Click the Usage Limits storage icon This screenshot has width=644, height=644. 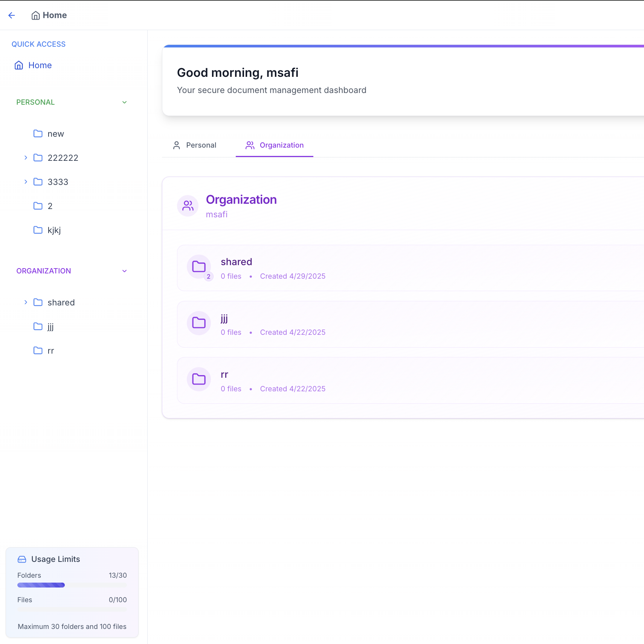click(x=22, y=559)
